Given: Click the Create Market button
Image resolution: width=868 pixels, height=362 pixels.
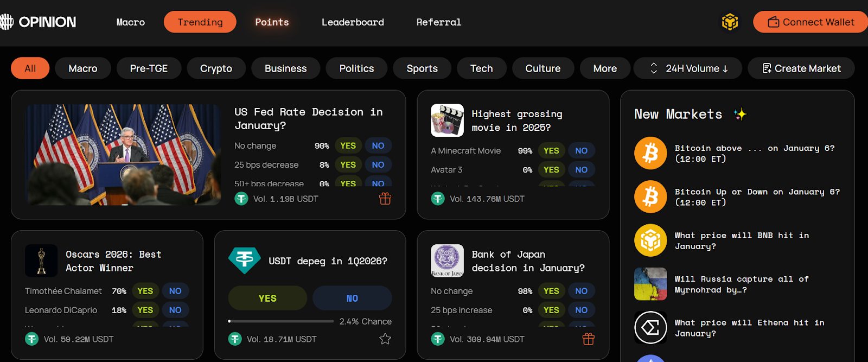Looking at the screenshot, I should click(801, 68).
